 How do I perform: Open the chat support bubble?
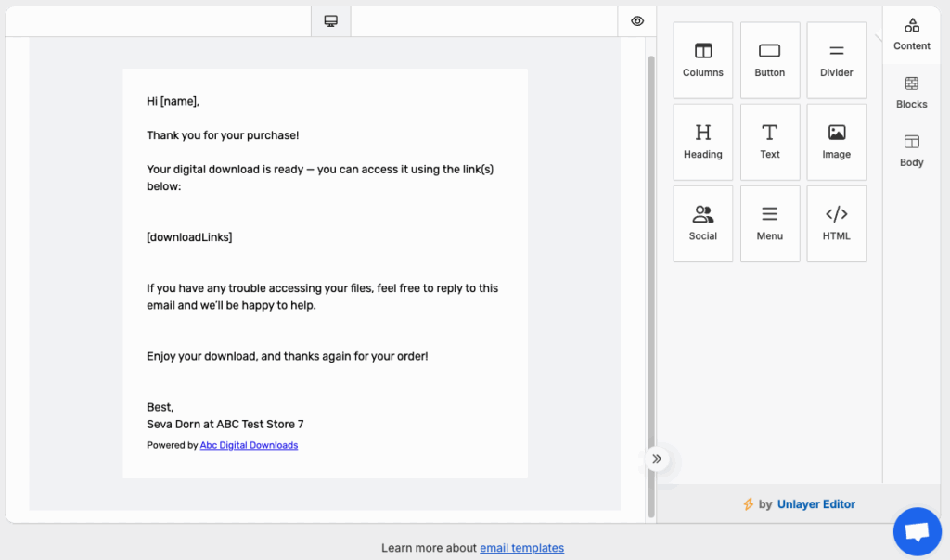pos(918,531)
